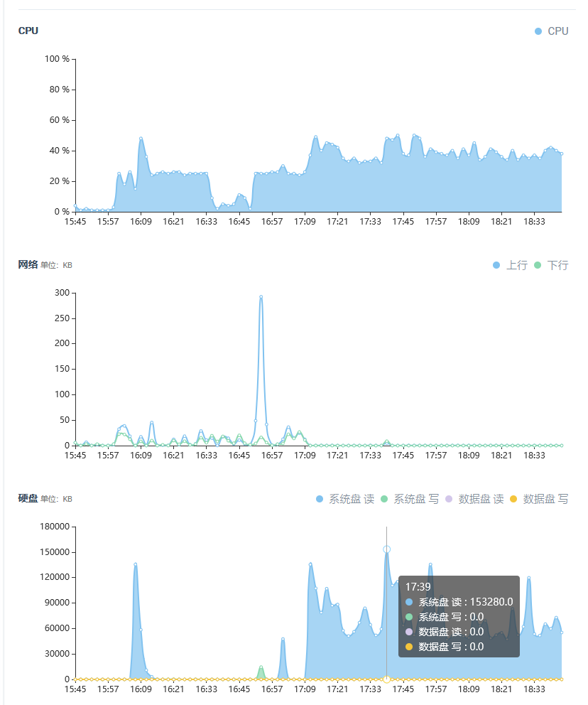Click the 16:09 tick on CPU chart
Viewport: 588px width, 705px height.
[x=141, y=222]
